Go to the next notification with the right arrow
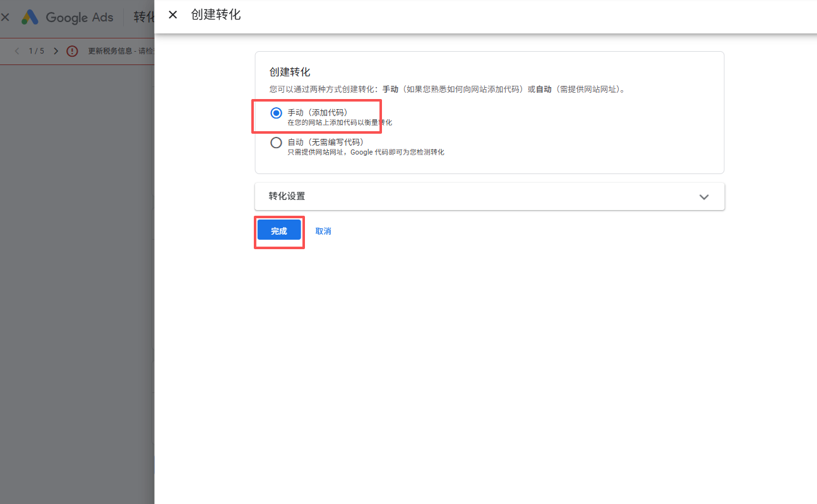 [56, 51]
